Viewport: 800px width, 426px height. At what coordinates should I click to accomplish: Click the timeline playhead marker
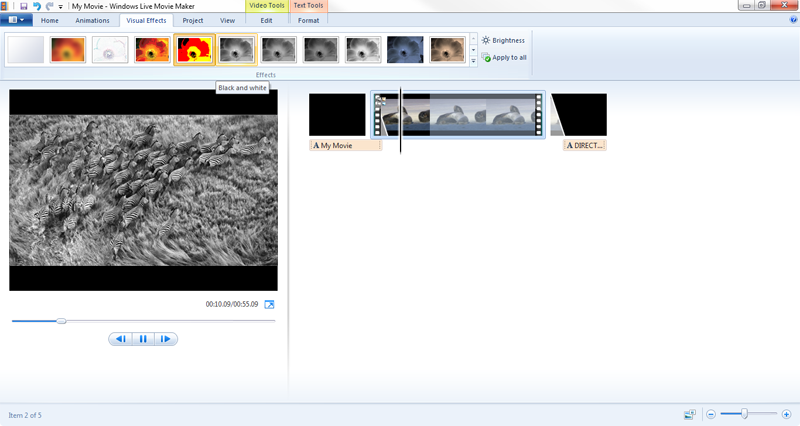[x=401, y=121]
